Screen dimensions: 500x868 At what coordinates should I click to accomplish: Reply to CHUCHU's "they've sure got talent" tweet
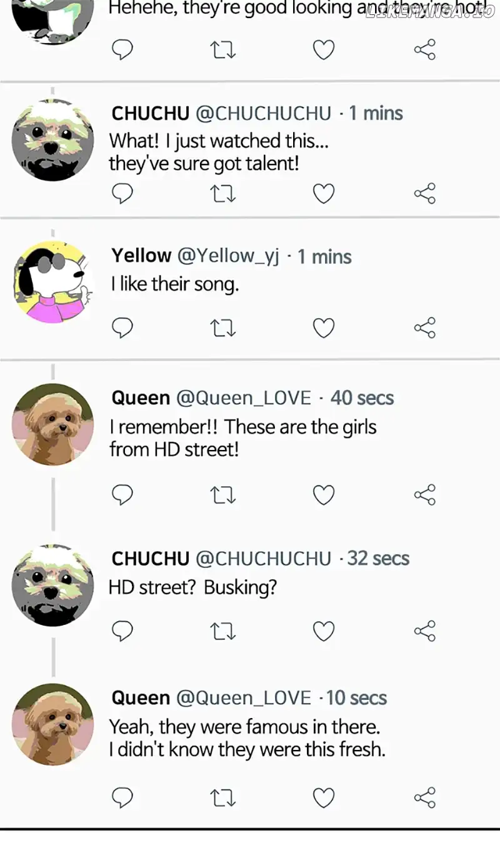click(122, 194)
